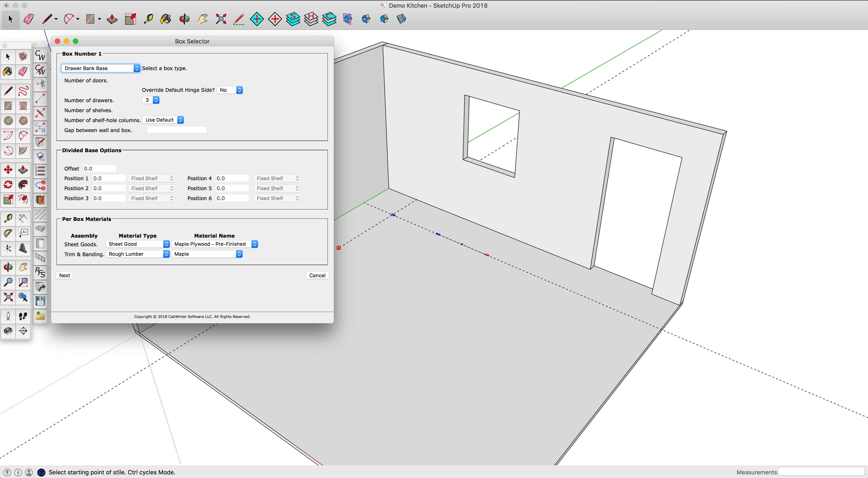Viewport: 868px width, 478px height.
Task: Select the Push/Pull tool in top toolbar
Action: (112, 19)
